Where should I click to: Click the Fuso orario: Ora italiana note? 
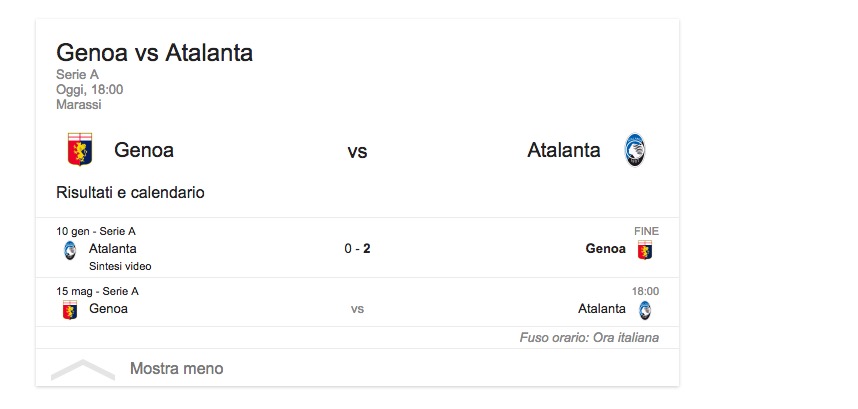pos(589,338)
